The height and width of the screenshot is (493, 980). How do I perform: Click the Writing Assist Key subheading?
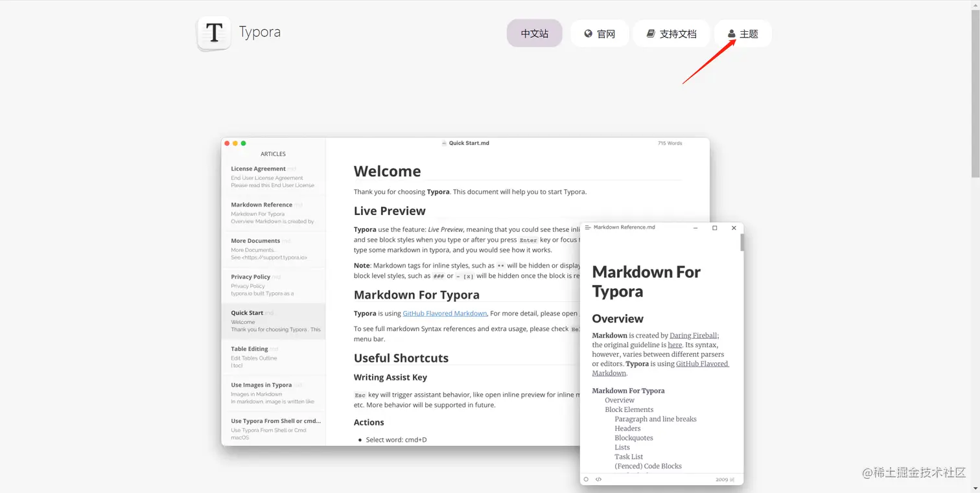pos(390,378)
